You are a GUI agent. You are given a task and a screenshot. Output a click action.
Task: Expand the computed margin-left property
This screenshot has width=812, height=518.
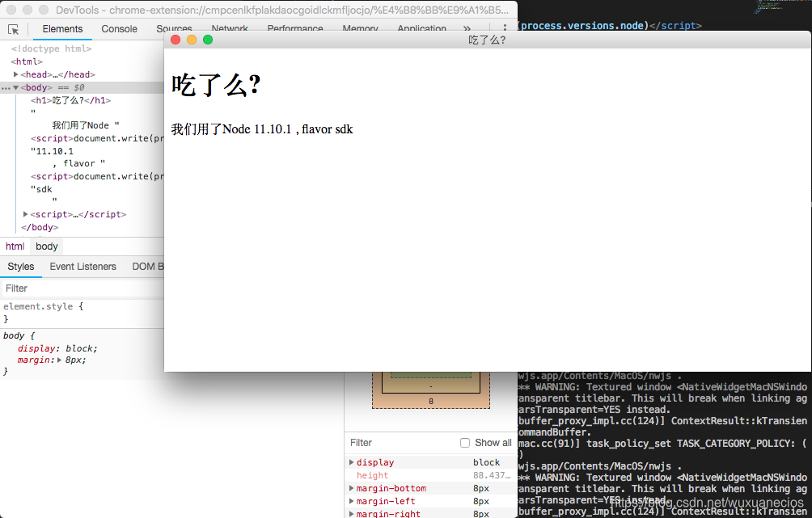point(352,501)
